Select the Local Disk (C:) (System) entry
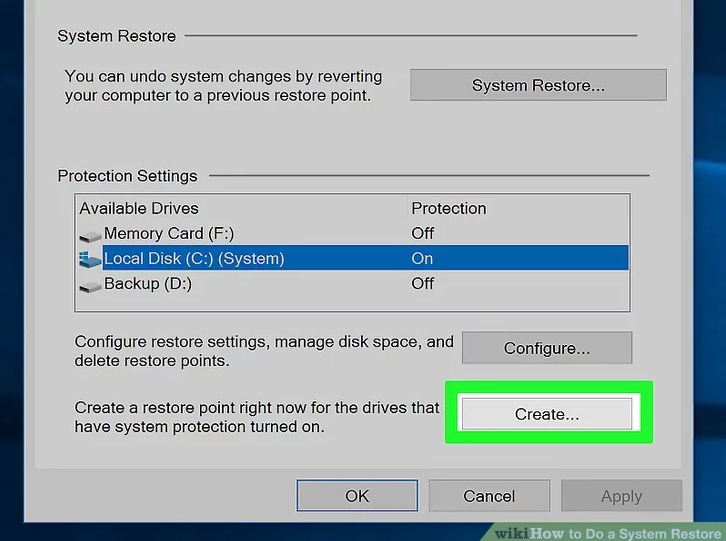This screenshot has width=726, height=541. click(194, 258)
